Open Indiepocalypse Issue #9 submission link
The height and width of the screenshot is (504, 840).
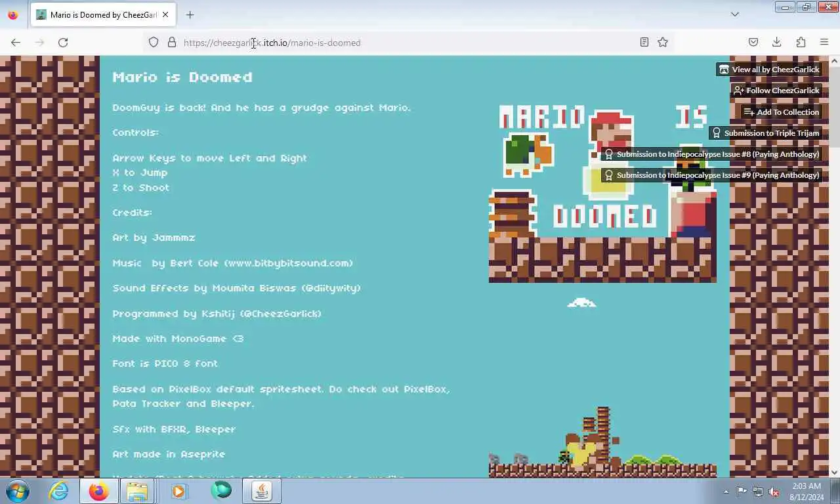[x=711, y=175]
